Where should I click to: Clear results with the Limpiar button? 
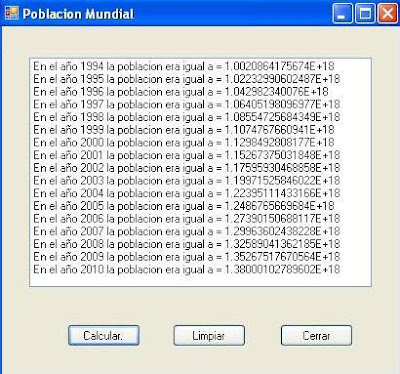209,335
